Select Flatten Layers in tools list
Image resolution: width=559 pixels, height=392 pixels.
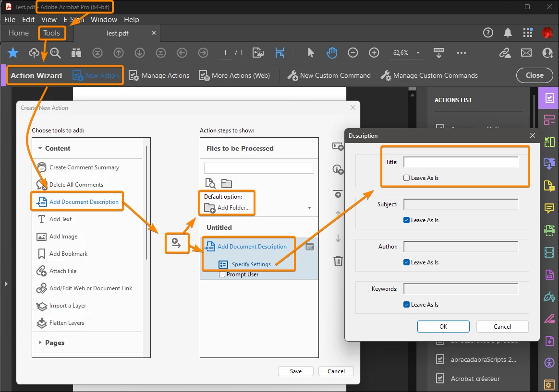(x=66, y=323)
